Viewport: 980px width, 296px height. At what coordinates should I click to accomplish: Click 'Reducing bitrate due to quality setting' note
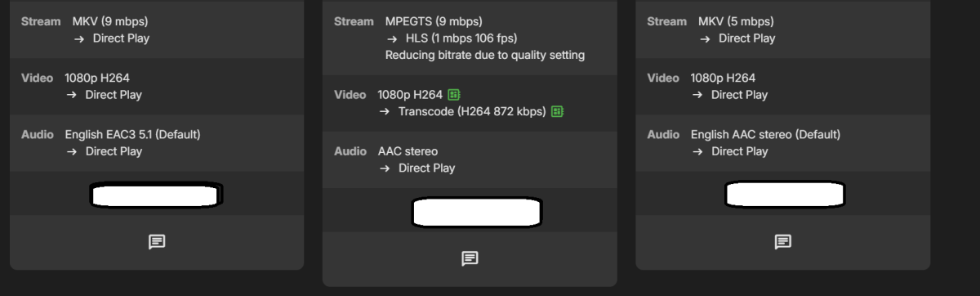coord(484,56)
